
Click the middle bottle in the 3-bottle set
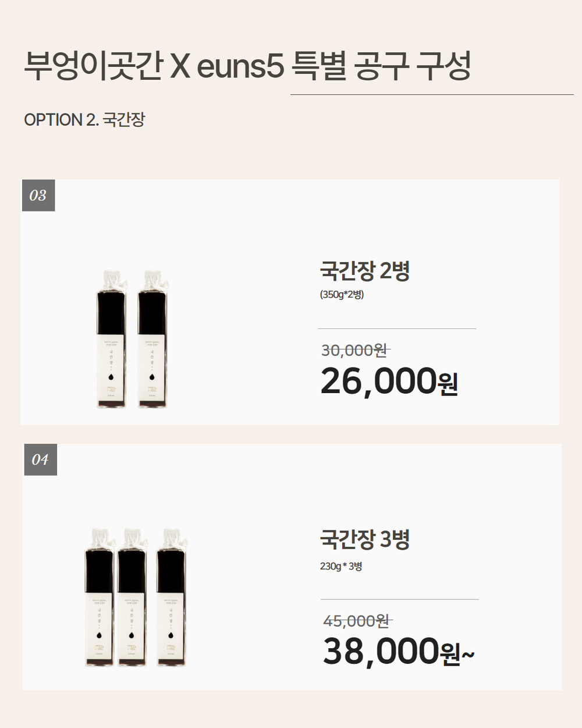[132, 600]
